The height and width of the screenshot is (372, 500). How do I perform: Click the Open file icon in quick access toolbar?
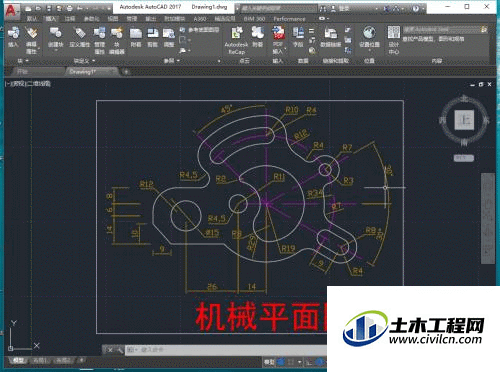(38, 8)
